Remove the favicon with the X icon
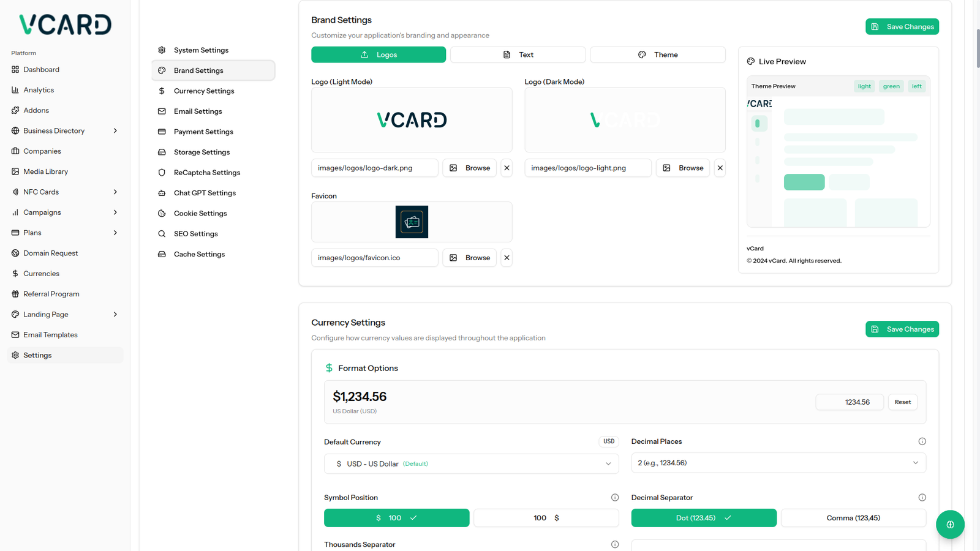Viewport: 980px width, 551px height. coord(507,258)
